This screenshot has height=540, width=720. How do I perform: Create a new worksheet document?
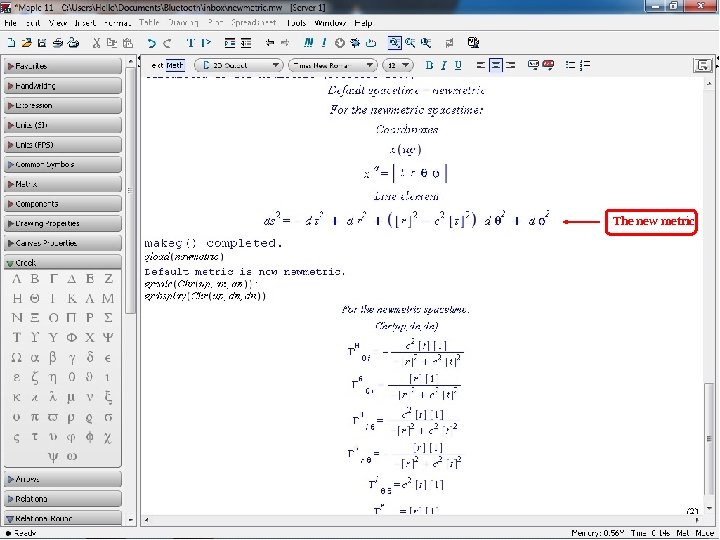11,43
